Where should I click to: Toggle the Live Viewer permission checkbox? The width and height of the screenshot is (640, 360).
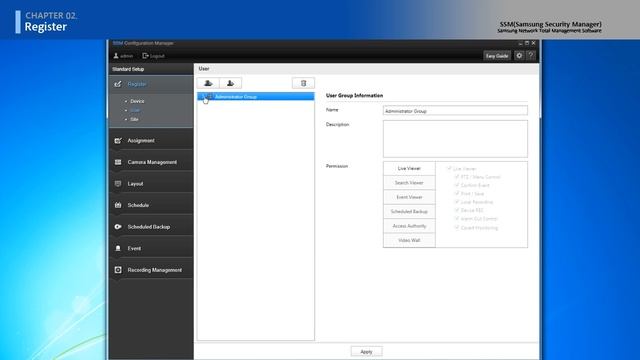coord(449,168)
